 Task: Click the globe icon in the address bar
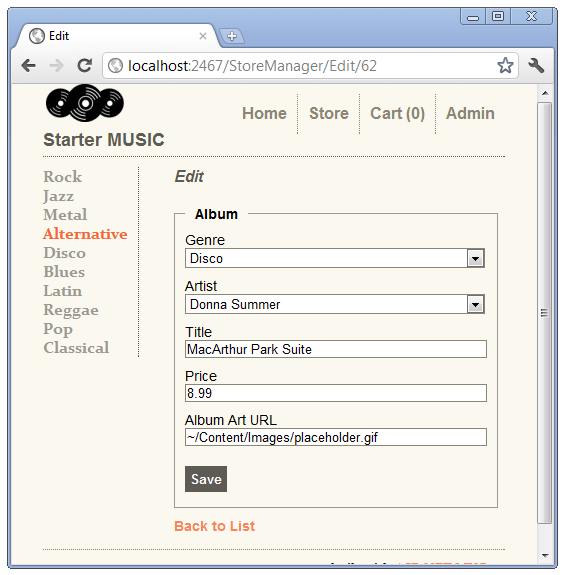[x=115, y=66]
